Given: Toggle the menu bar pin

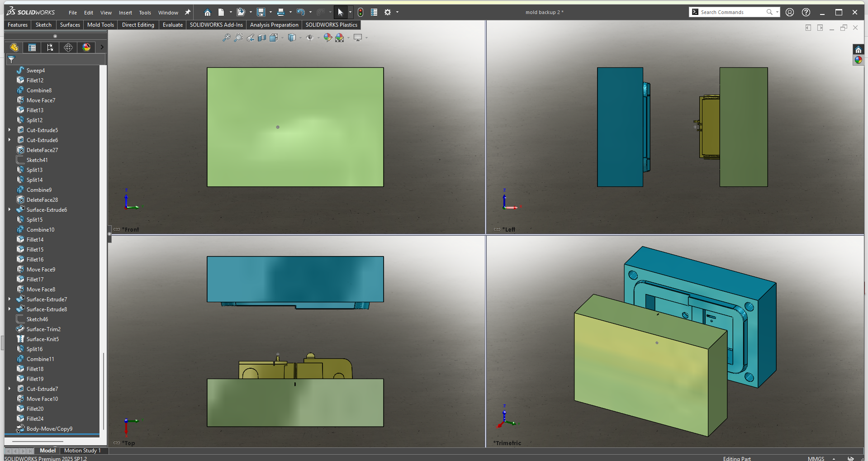Looking at the screenshot, I should click(x=188, y=12).
